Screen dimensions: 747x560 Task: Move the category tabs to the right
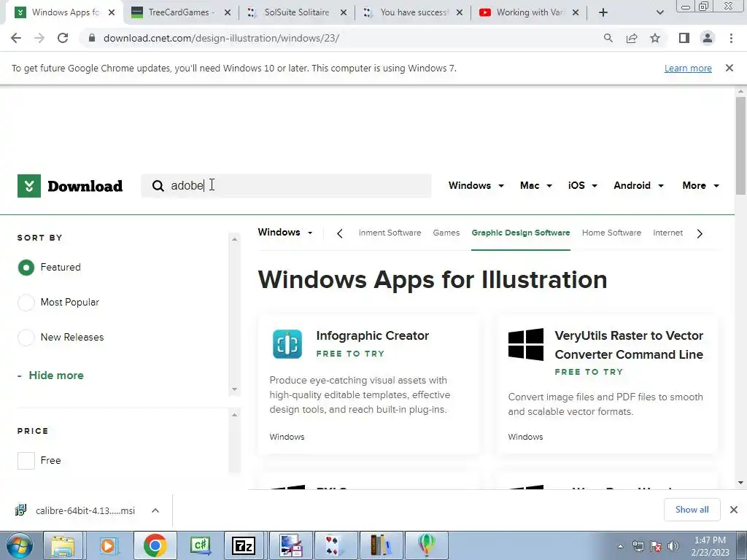click(700, 233)
